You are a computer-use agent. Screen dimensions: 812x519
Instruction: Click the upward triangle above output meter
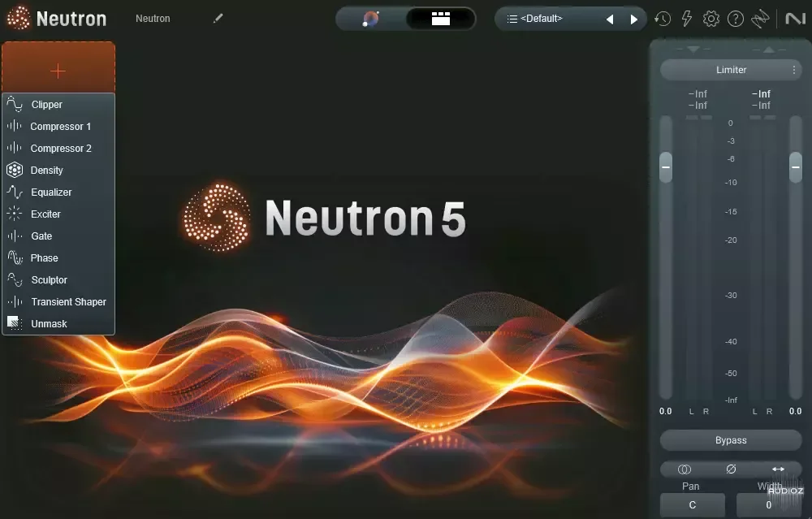click(769, 50)
